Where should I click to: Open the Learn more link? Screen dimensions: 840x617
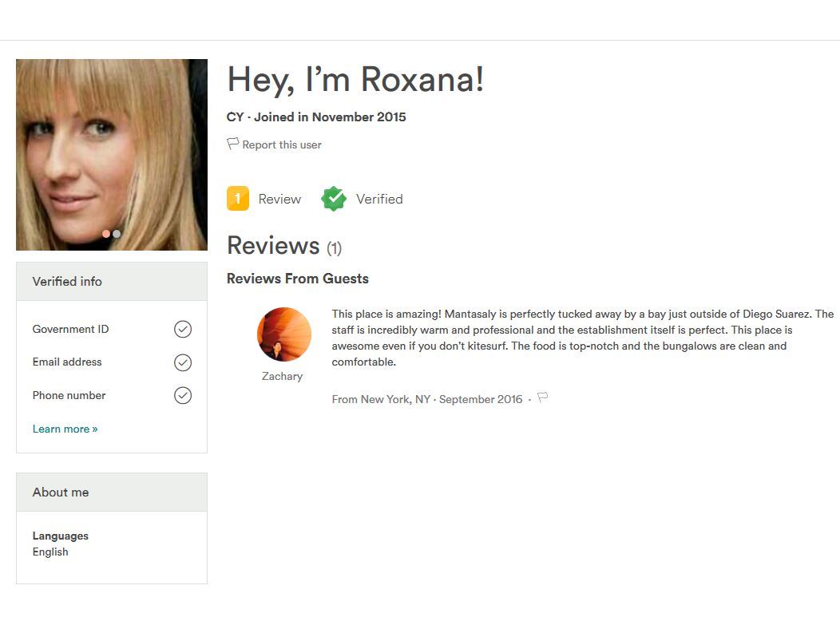[65, 429]
